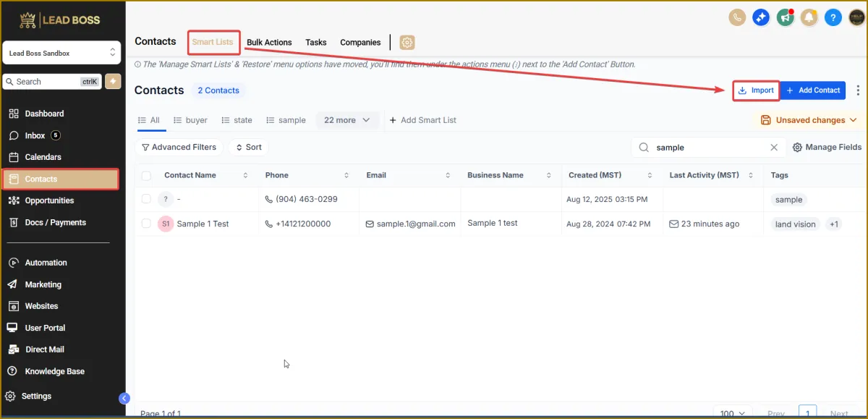Switch to the Companies tab
Image resolution: width=868 pixels, height=419 pixels.
point(360,43)
